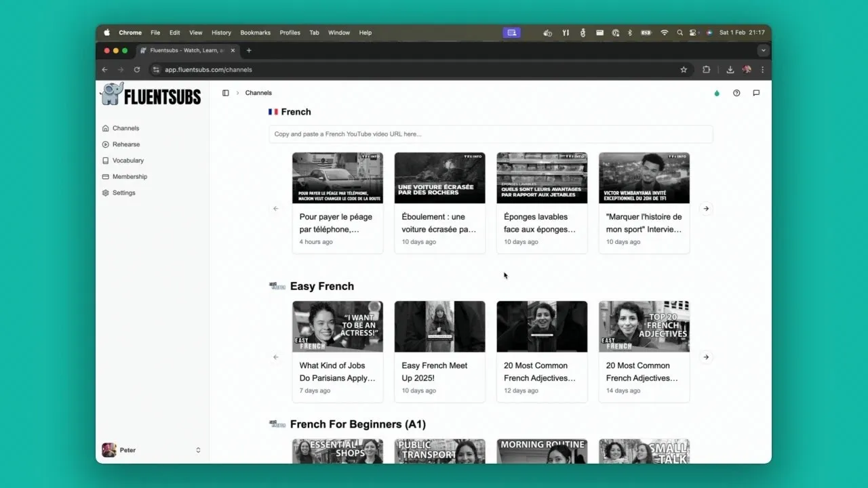This screenshot has height=488, width=868.
Task: Open the Bookmarks menu
Action: click(255, 33)
